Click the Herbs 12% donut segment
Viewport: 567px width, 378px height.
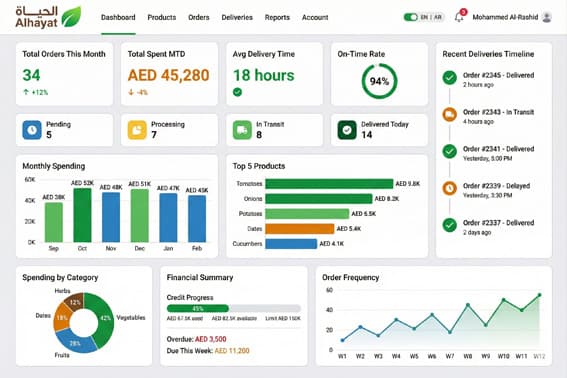(75, 301)
